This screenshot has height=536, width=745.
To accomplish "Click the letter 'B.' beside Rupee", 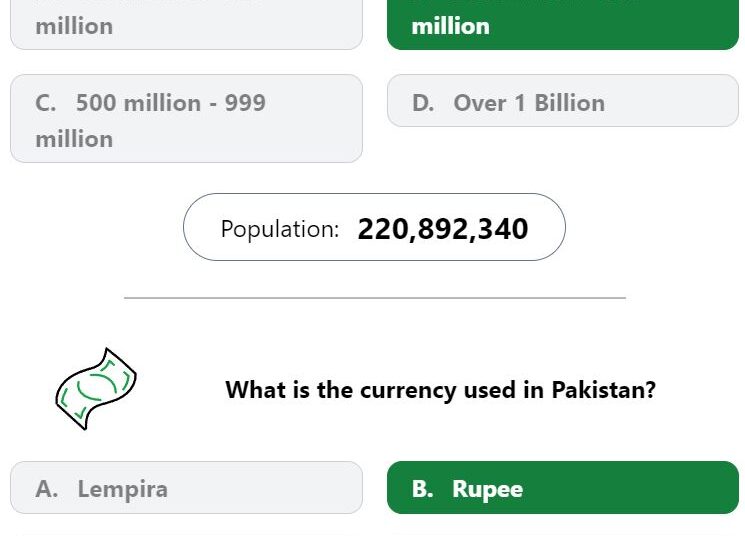I will pos(422,489).
